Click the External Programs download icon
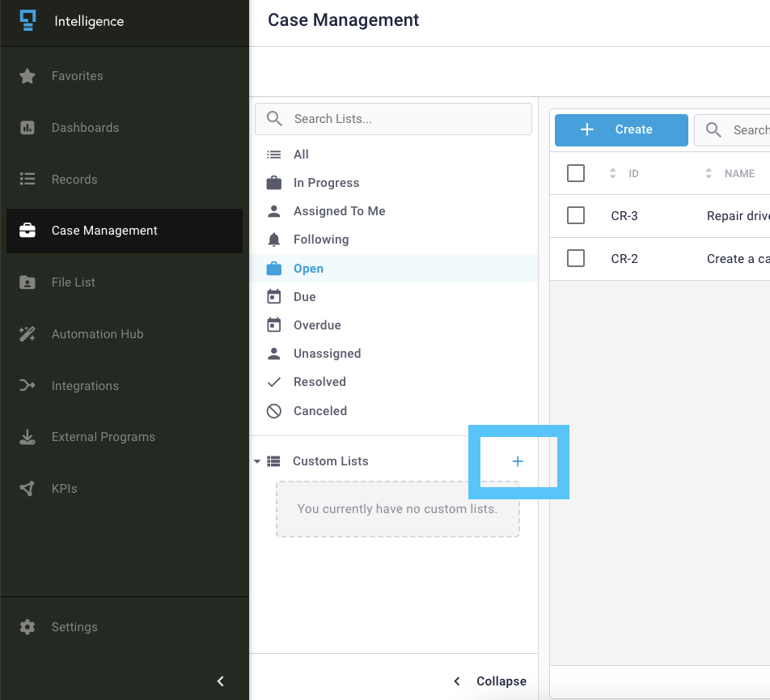The height and width of the screenshot is (700, 770). click(x=27, y=437)
